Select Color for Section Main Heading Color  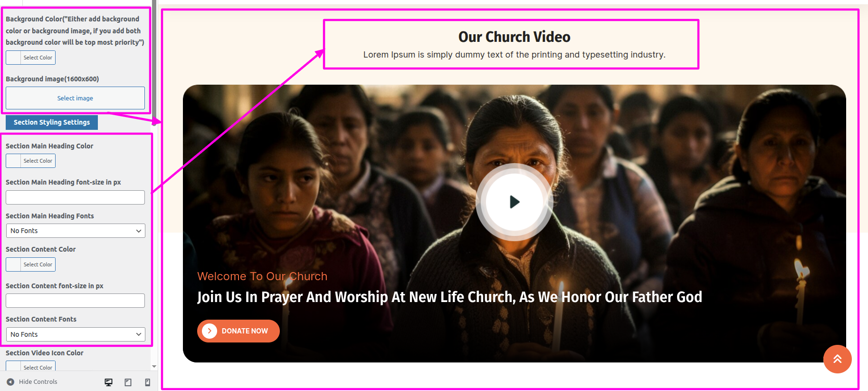pyautogui.click(x=31, y=161)
